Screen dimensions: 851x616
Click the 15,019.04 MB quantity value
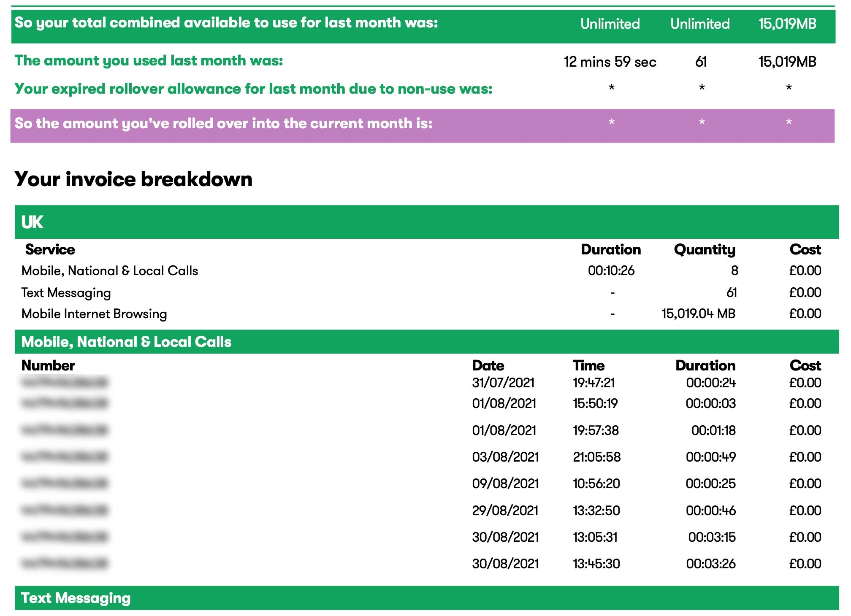[698, 314]
